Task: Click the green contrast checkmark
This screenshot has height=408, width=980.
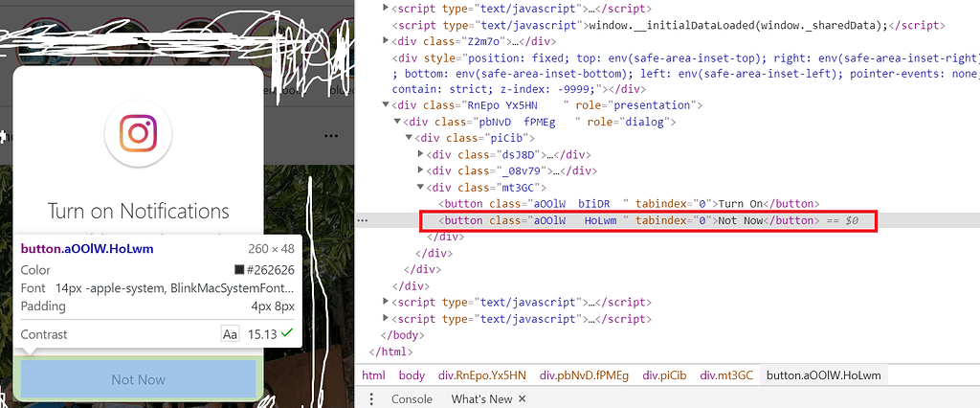Action: 287,333
